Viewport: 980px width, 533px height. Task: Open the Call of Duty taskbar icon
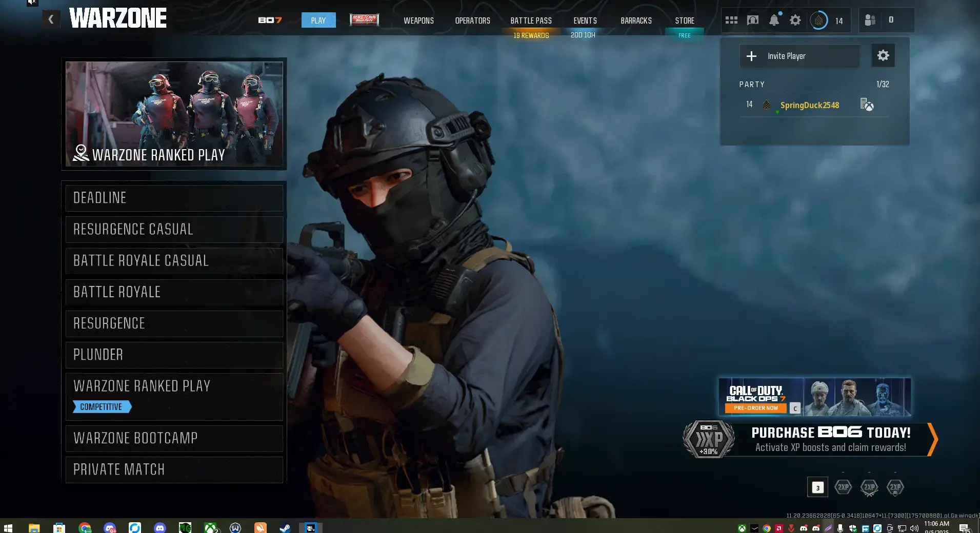[310, 528]
